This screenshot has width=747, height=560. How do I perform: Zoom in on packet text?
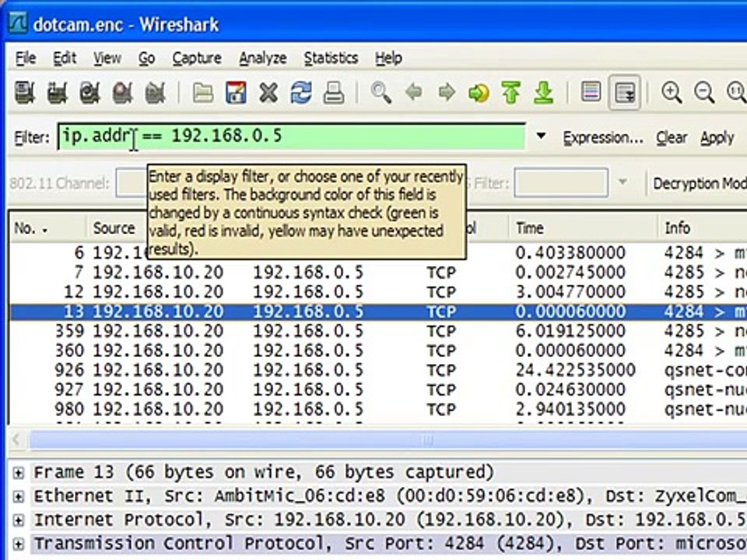[x=672, y=93]
